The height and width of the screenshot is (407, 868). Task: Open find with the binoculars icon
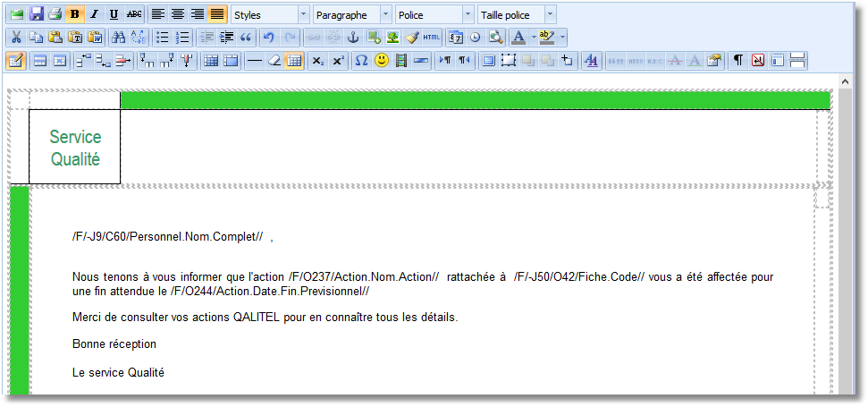coord(116,38)
